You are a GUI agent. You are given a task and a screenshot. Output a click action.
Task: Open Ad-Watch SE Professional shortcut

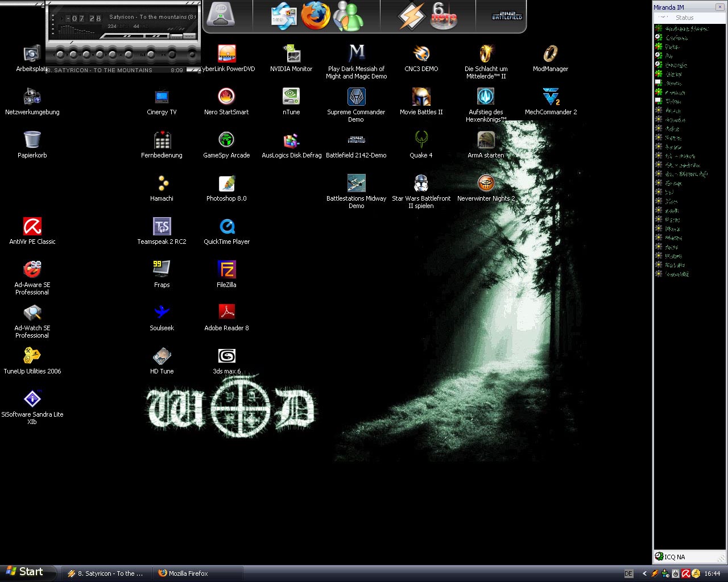(x=32, y=321)
